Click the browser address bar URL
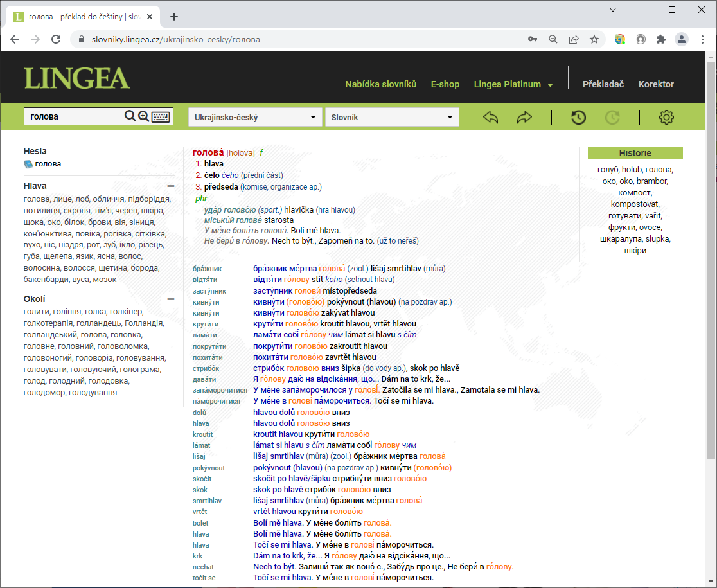 tap(176, 39)
